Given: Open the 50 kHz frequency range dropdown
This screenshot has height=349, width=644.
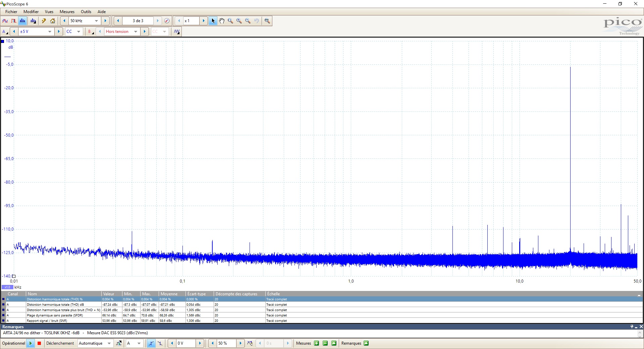Looking at the screenshot, I should 97,21.
